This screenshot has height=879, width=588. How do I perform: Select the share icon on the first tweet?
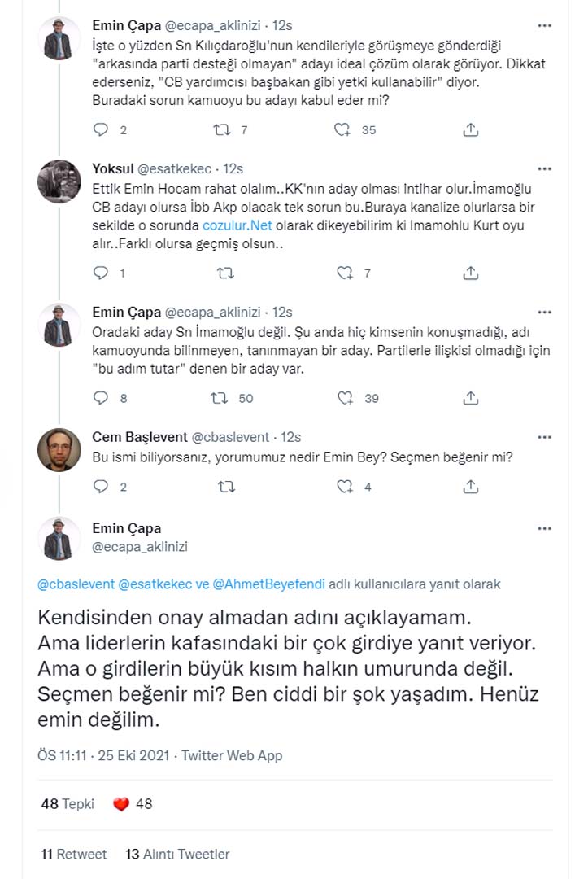pyautogui.click(x=469, y=129)
